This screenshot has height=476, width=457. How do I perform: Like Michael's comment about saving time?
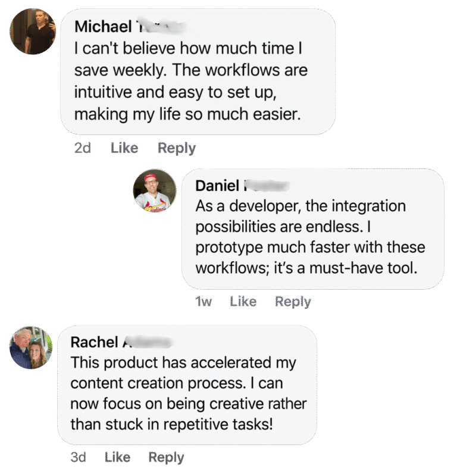point(124,148)
